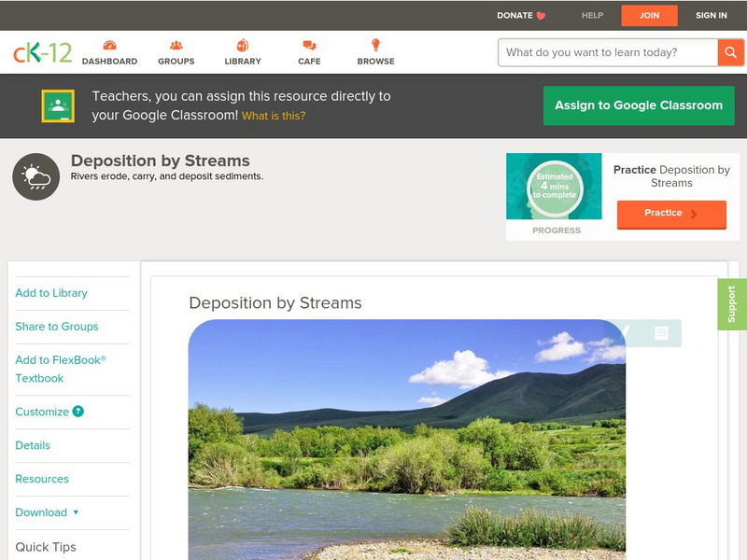Click Add to FlexBook Textbook link
747x560 pixels.
pos(61,369)
